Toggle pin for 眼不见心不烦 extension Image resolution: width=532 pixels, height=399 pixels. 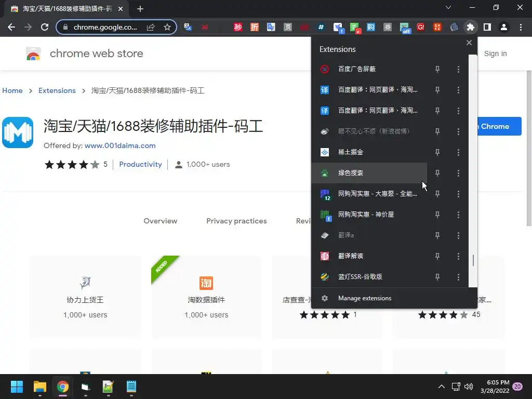(437, 131)
